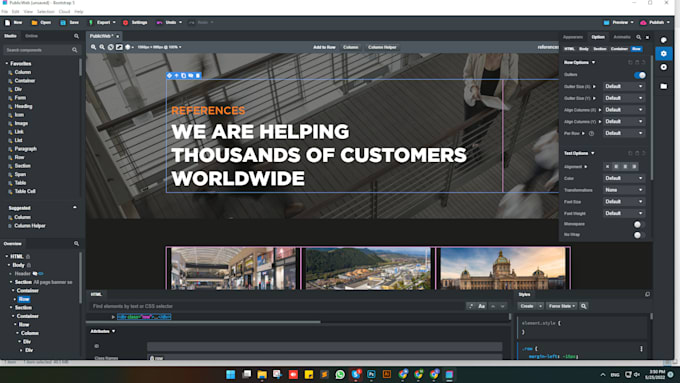Viewport: 680px width, 383px height.
Task: Click the Force State button
Action: (561, 306)
